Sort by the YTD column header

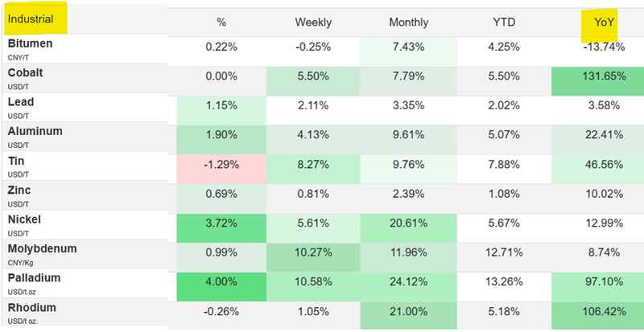[x=504, y=23]
